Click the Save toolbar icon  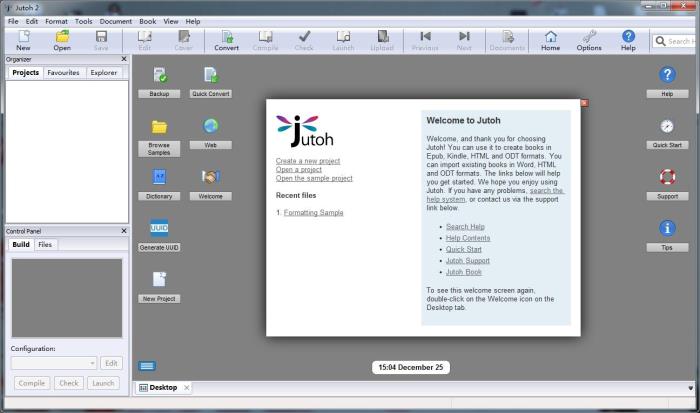pyautogui.click(x=101, y=41)
